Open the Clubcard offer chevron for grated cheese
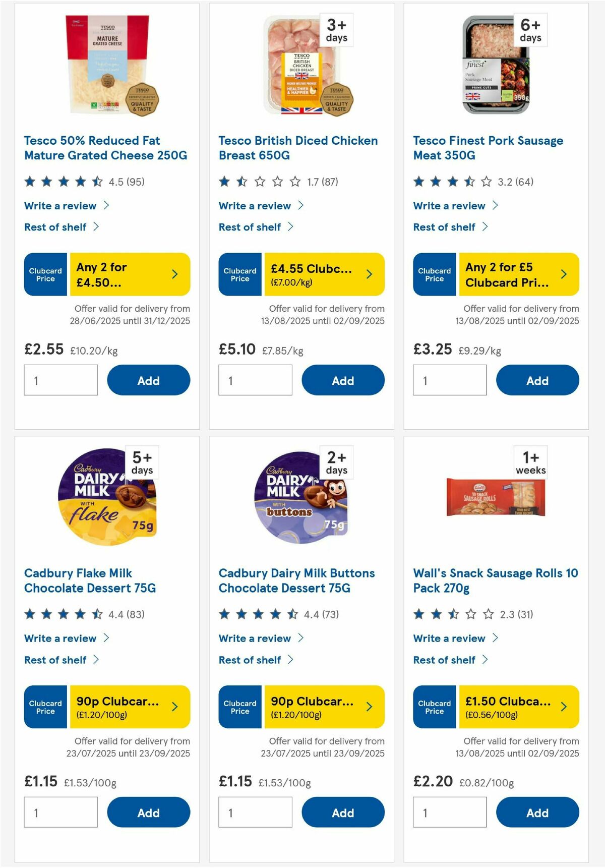Viewport: 605px width, 868px height. pyautogui.click(x=174, y=274)
